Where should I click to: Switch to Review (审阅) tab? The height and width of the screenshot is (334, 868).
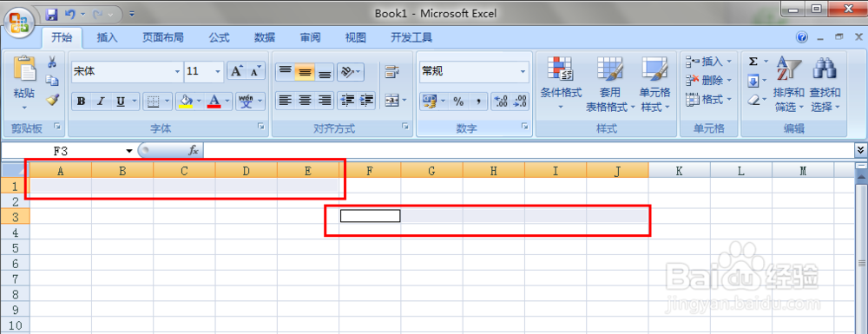point(310,37)
